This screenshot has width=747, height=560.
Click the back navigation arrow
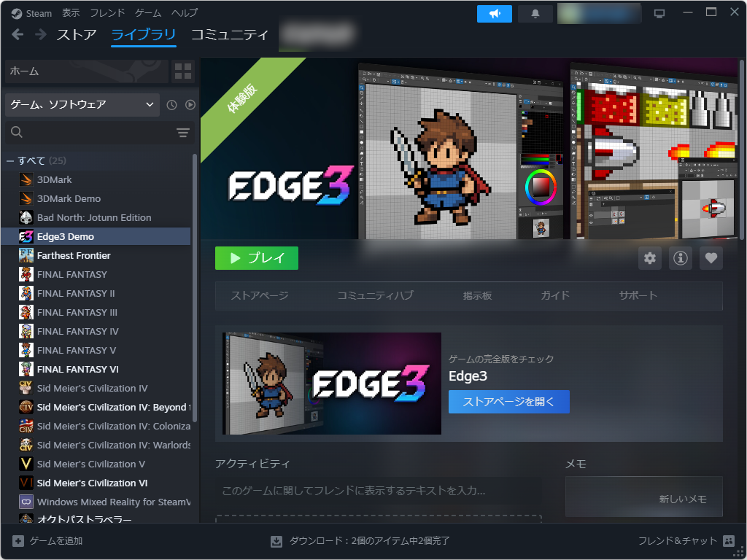(18, 34)
